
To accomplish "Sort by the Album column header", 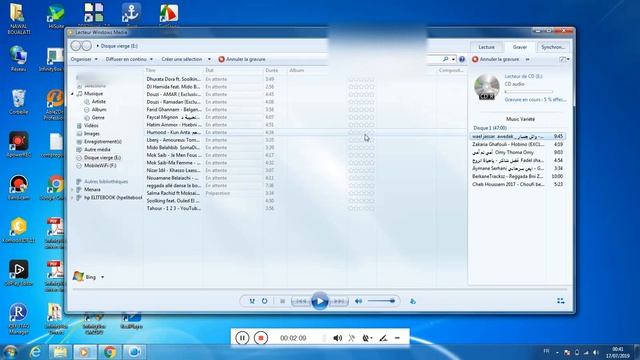I will (296, 70).
